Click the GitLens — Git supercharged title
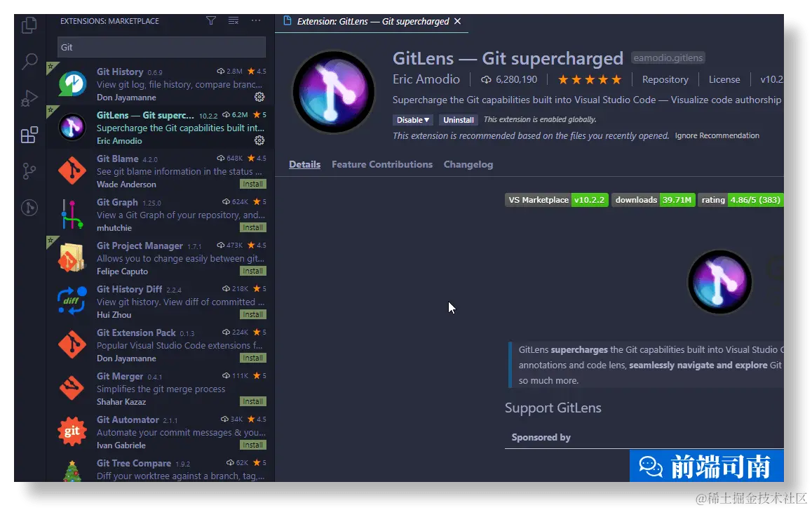The image size is (812, 510). (x=508, y=58)
